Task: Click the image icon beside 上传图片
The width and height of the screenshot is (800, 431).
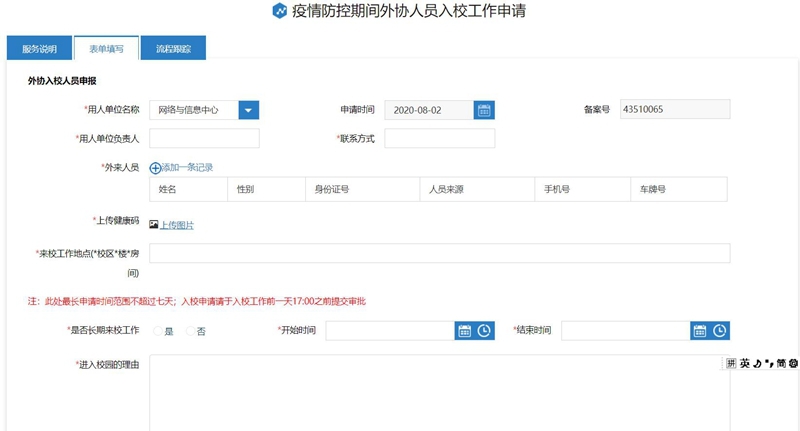Action: click(154, 225)
